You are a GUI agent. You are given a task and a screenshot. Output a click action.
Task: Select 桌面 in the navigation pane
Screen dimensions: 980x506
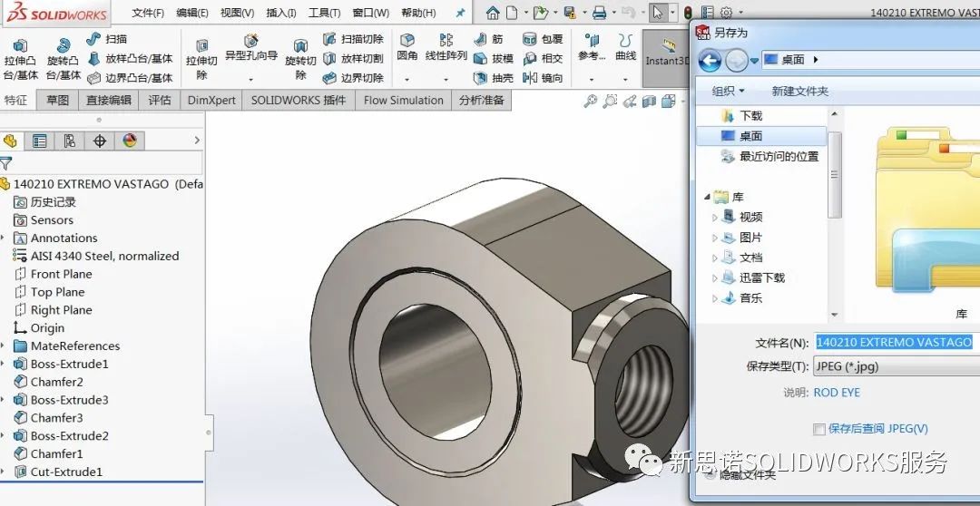click(x=750, y=136)
